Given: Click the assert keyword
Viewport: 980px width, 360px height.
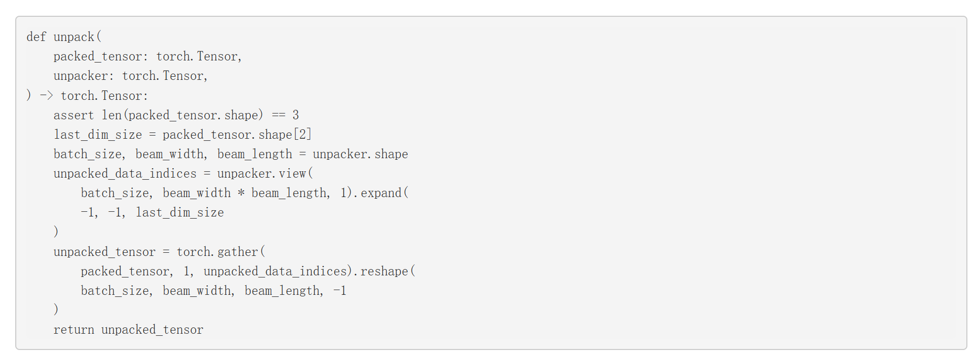Looking at the screenshot, I should click(x=73, y=115).
